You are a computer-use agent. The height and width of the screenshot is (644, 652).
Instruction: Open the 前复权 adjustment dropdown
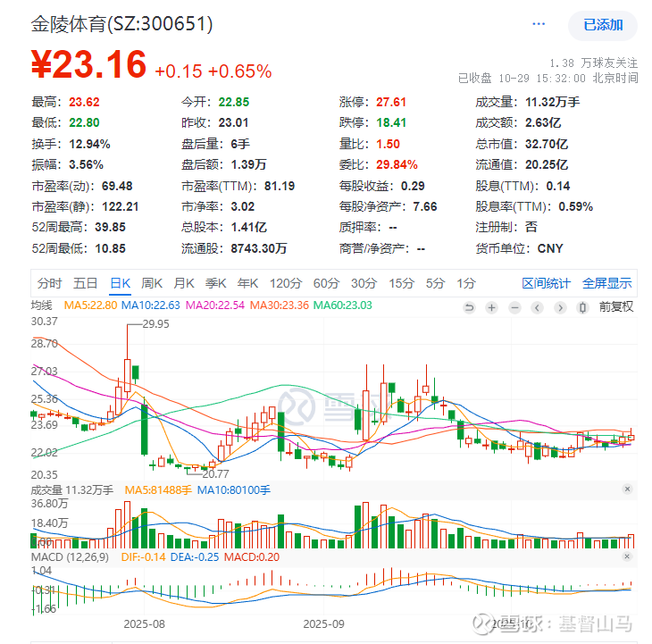(615, 307)
